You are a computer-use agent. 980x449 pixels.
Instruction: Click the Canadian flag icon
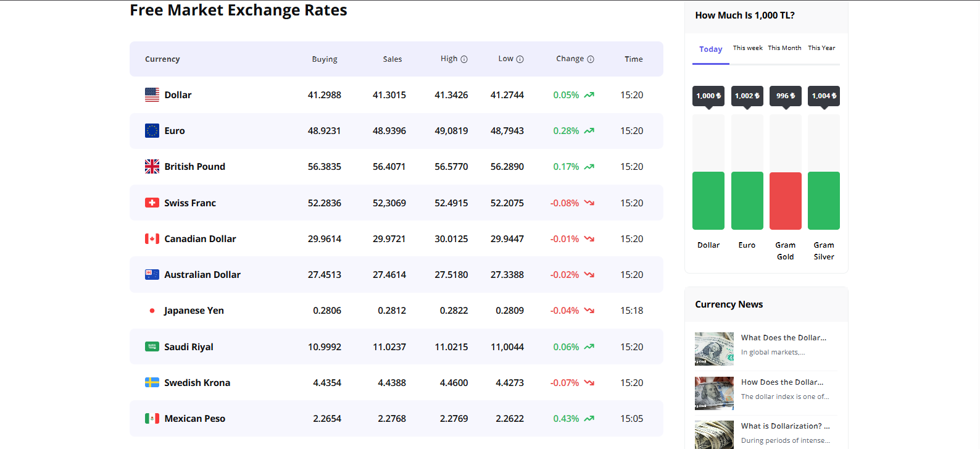152,239
